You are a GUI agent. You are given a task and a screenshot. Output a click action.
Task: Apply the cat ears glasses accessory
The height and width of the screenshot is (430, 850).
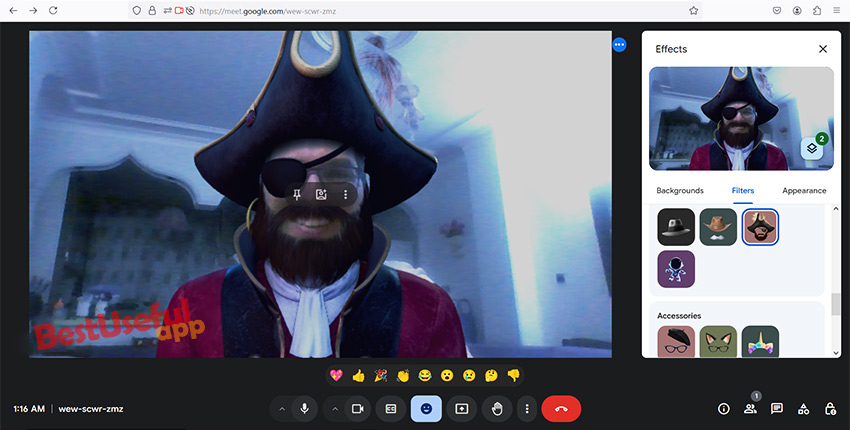click(x=718, y=342)
